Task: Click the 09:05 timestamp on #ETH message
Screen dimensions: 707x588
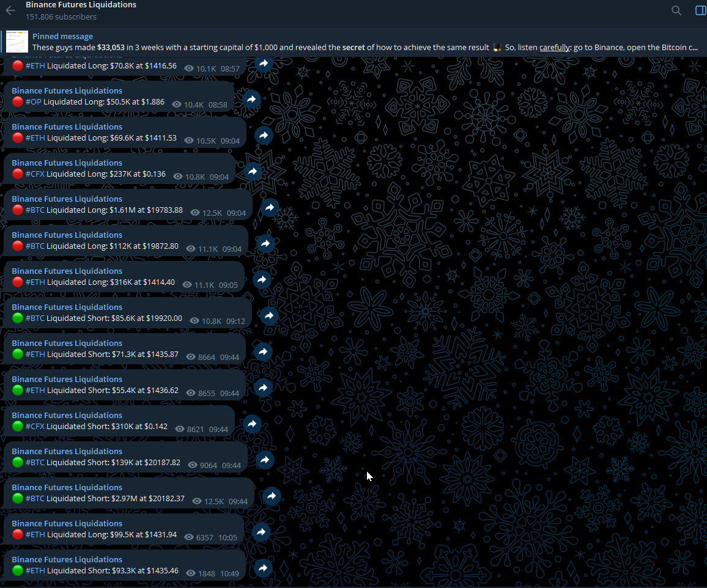Action: [228, 285]
